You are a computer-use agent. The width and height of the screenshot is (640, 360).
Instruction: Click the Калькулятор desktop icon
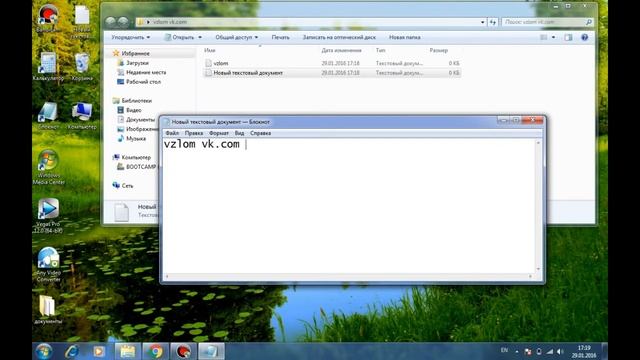(x=48, y=67)
